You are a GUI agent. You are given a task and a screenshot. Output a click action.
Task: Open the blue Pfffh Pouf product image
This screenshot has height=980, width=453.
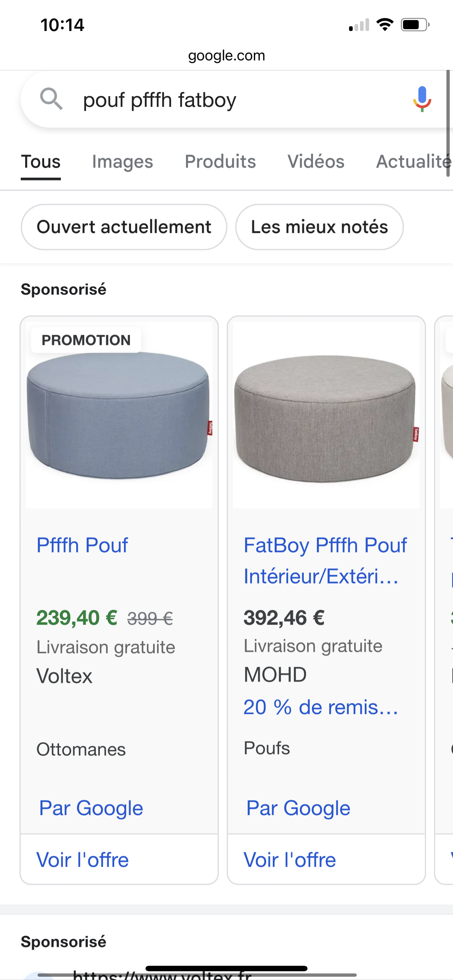pos(119,415)
